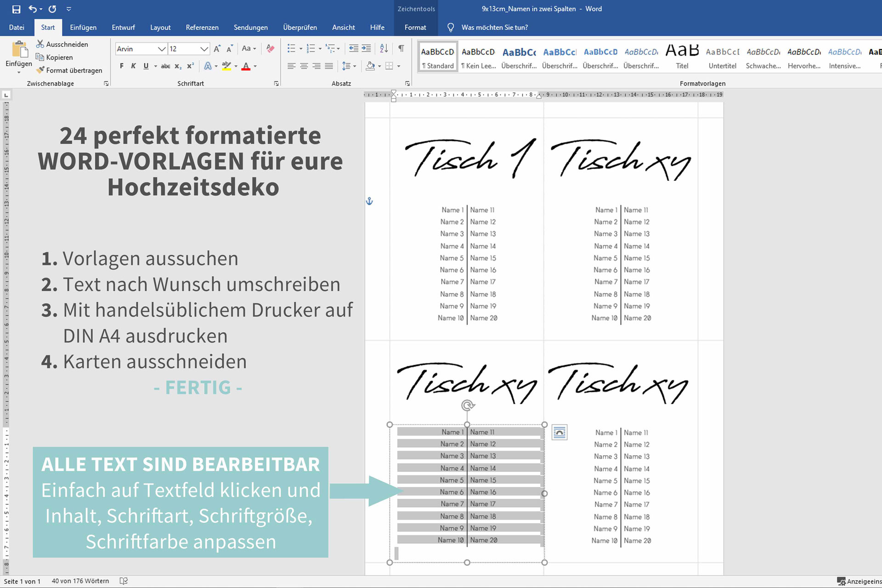Grow font size with the larger A
Image resolution: width=882 pixels, height=588 pixels.
tap(217, 48)
